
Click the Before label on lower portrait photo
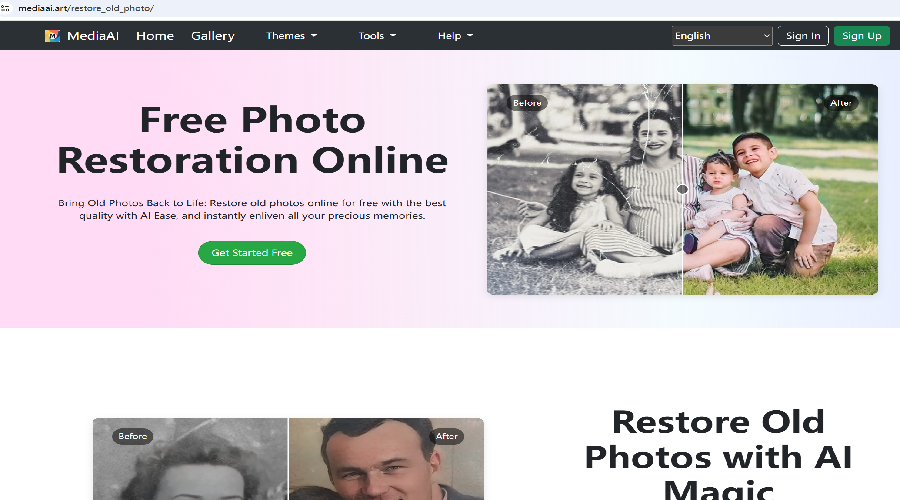[133, 436]
